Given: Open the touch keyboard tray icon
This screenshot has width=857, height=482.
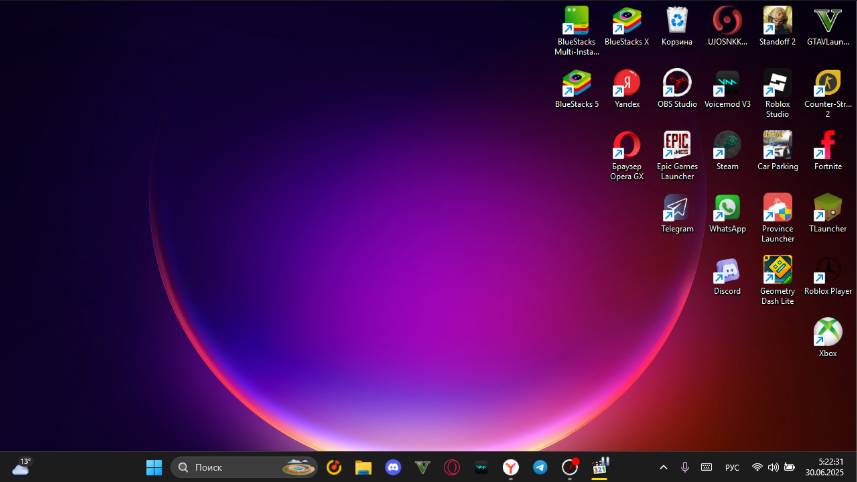Looking at the screenshot, I should pos(707,467).
